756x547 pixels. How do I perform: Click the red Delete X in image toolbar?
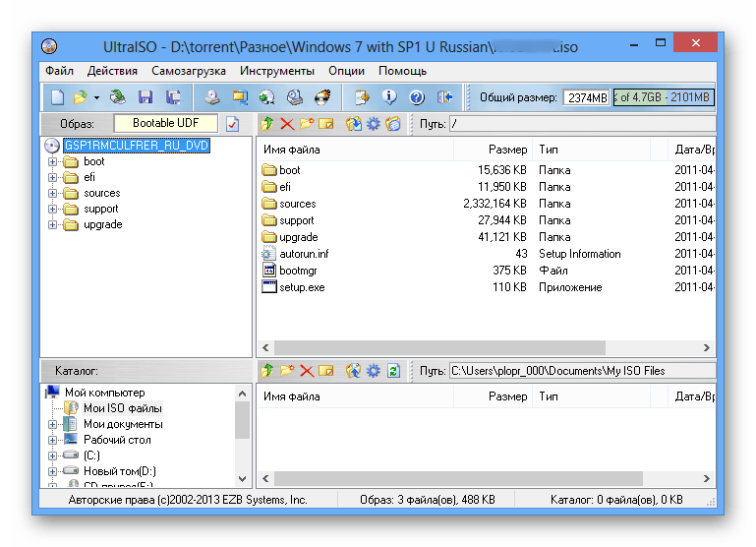287,124
